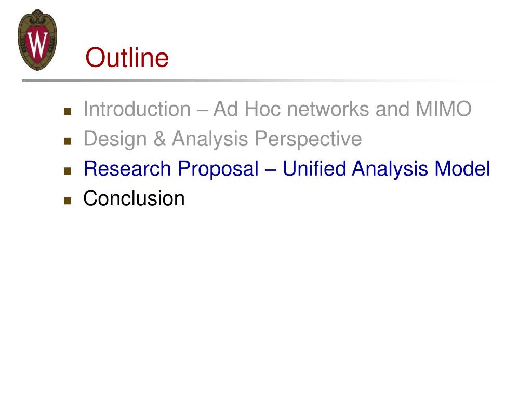The height and width of the screenshot is (399, 532).
Task: Click the word MIMO in first bullet
Action: point(444,109)
